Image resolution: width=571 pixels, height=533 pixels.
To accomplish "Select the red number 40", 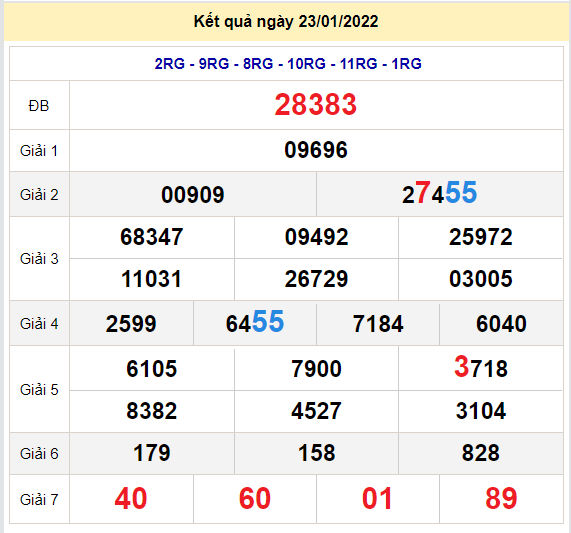I will (131, 498).
